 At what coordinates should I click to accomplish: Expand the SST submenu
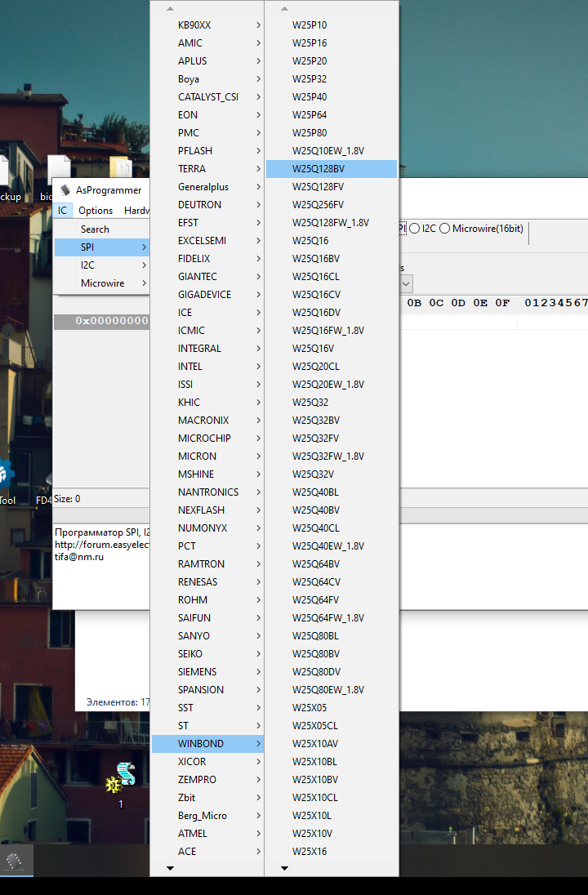(x=207, y=708)
